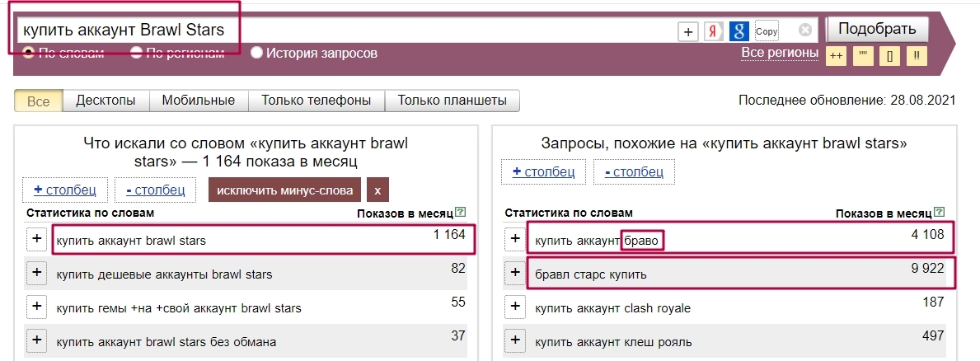Click "+ столбец" in the left panel

(65, 190)
